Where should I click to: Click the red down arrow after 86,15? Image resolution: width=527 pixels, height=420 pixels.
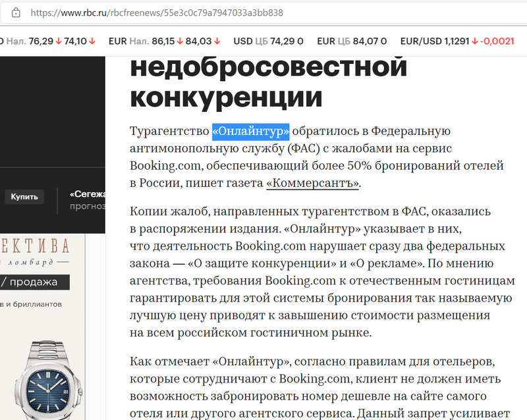click(180, 41)
